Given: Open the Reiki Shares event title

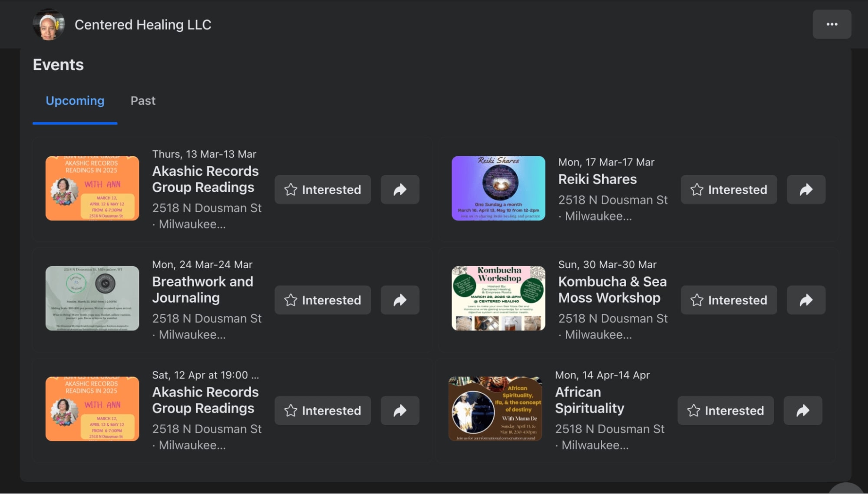Looking at the screenshot, I should 597,179.
